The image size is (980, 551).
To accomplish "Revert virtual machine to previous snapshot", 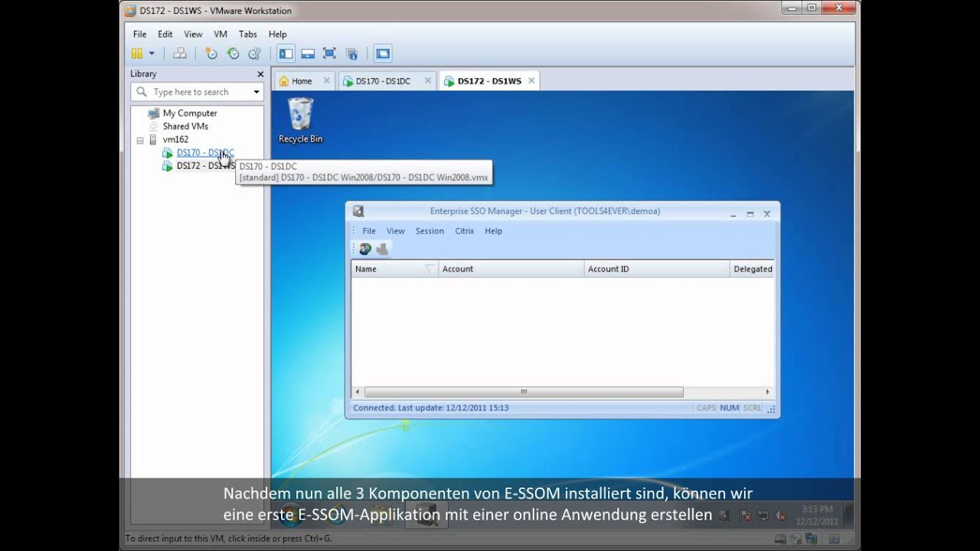I will (233, 54).
